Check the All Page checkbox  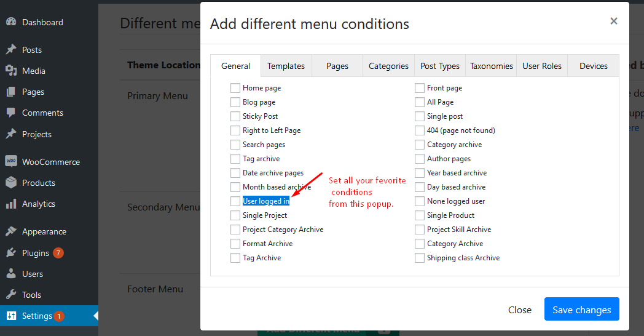419,102
